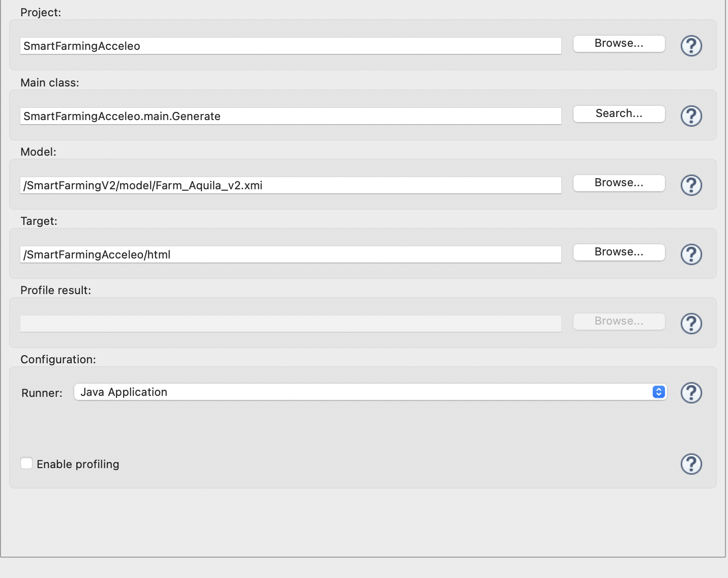Viewport: 728px width, 578px height.
Task: Browse for a Model file
Action: click(x=619, y=183)
